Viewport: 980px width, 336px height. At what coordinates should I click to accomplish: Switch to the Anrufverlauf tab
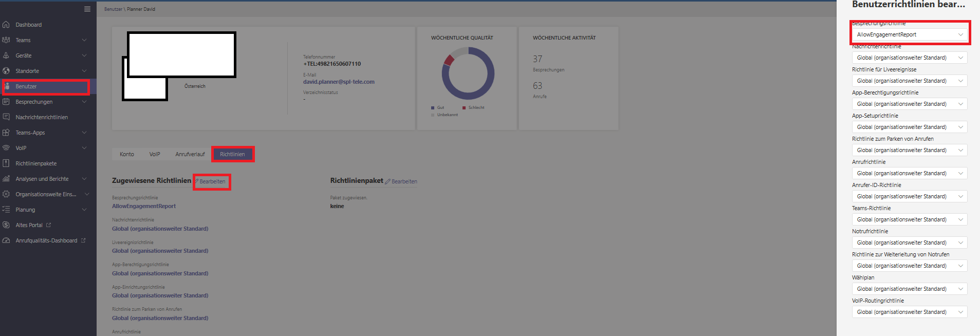coord(190,154)
